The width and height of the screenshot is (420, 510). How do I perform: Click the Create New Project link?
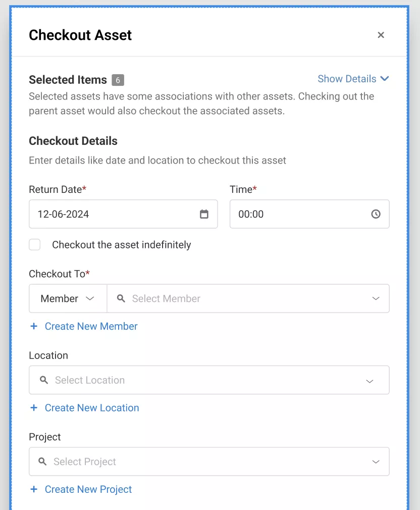pyautogui.click(x=88, y=489)
